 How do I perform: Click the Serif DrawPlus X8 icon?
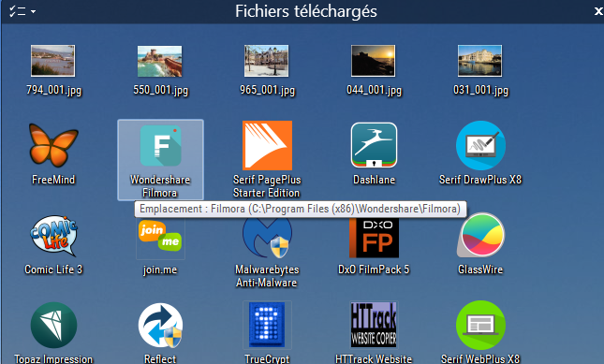pos(480,145)
